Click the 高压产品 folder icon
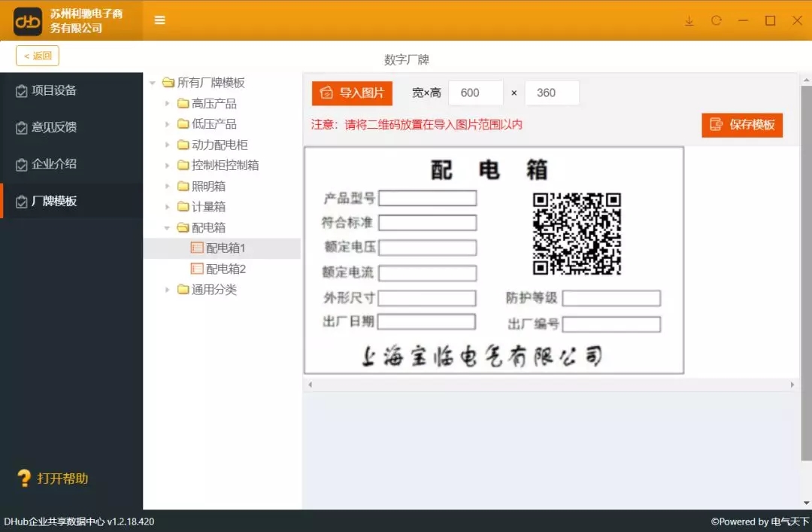 [x=183, y=103]
